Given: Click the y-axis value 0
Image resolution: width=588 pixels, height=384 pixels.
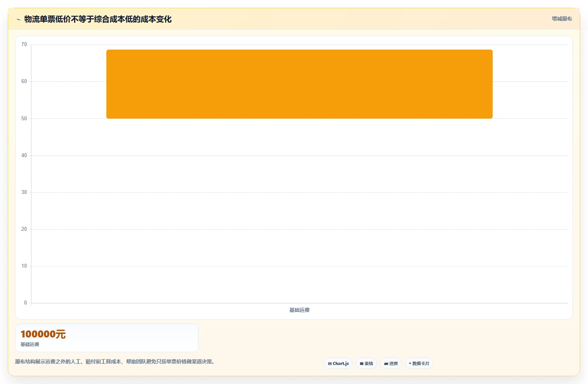Looking at the screenshot, I should [26, 303].
